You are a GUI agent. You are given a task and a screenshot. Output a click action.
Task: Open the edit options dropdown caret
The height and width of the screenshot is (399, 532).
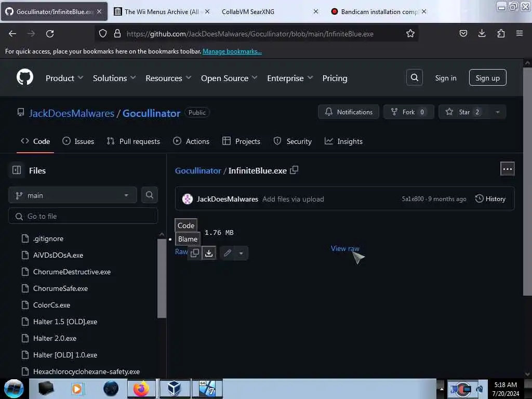tap(241, 253)
